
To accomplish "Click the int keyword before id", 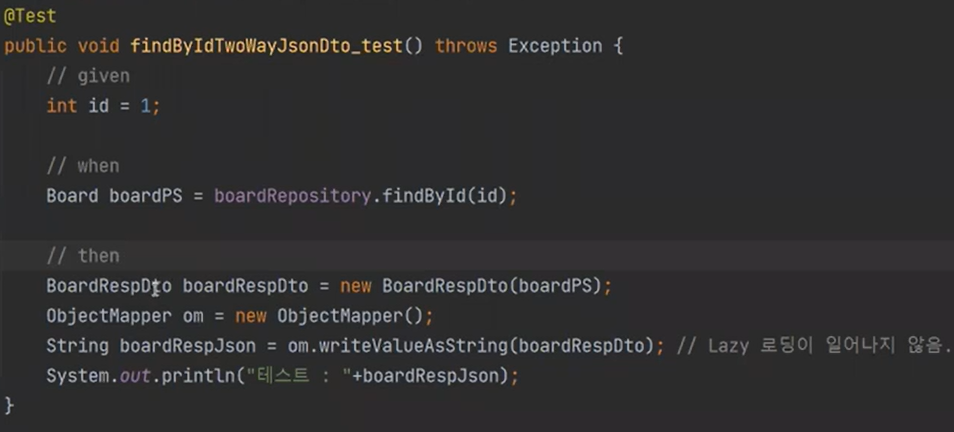I will (x=61, y=106).
